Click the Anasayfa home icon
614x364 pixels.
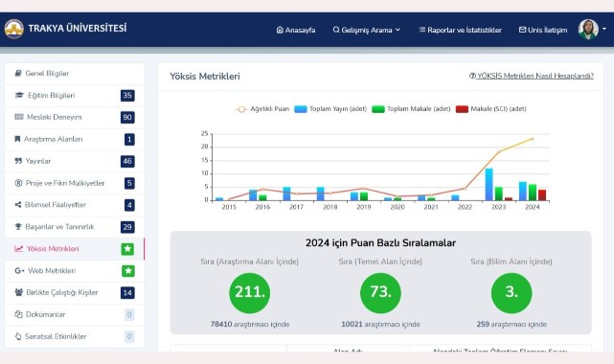coord(280,30)
